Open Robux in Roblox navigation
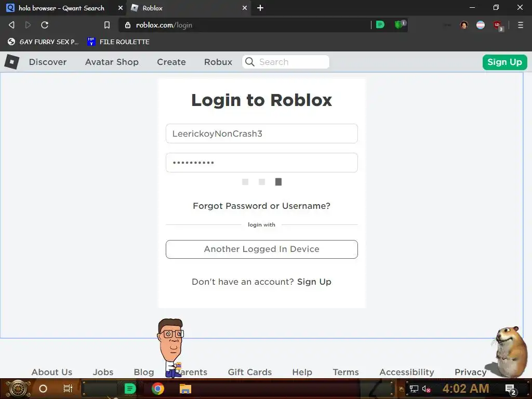 point(218,62)
